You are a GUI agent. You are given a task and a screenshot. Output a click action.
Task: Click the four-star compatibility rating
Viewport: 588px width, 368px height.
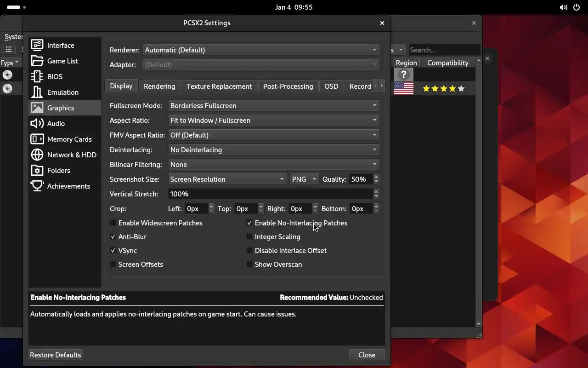(444, 88)
